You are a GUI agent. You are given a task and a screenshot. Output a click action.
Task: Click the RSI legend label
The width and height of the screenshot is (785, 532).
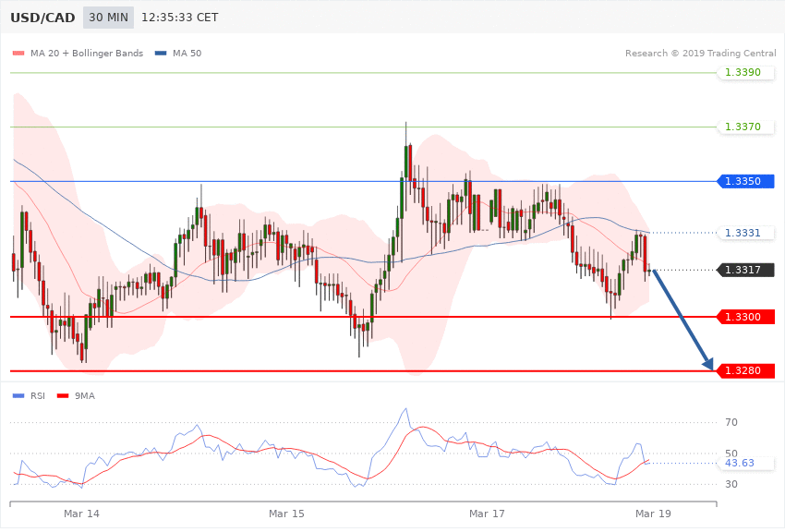point(38,396)
